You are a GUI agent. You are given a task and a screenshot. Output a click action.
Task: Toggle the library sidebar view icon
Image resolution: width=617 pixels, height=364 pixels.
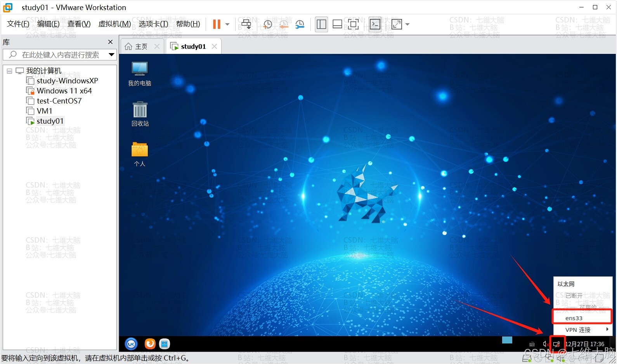pyautogui.click(x=321, y=24)
